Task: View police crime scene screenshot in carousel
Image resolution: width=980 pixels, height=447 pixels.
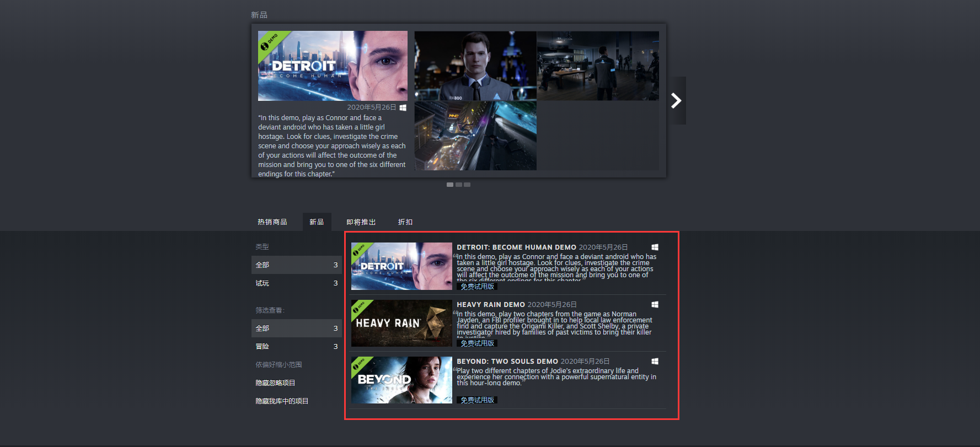Action: pyautogui.click(x=598, y=66)
